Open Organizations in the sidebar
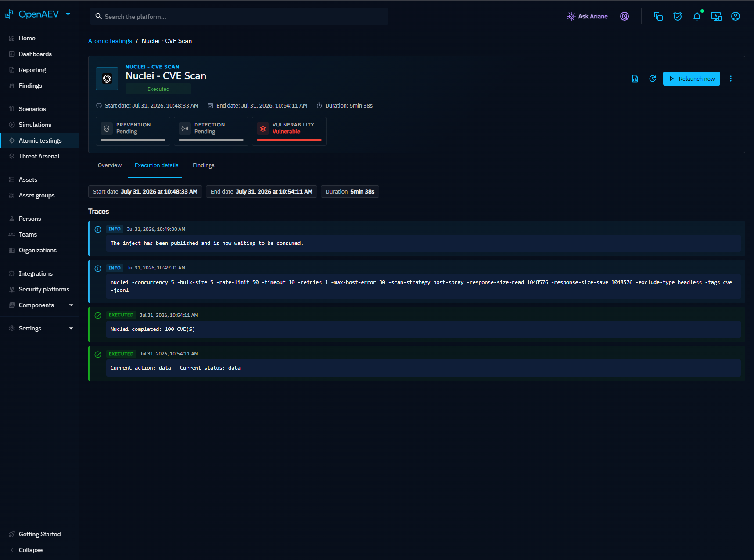This screenshot has height=560, width=754. coord(39,250)
